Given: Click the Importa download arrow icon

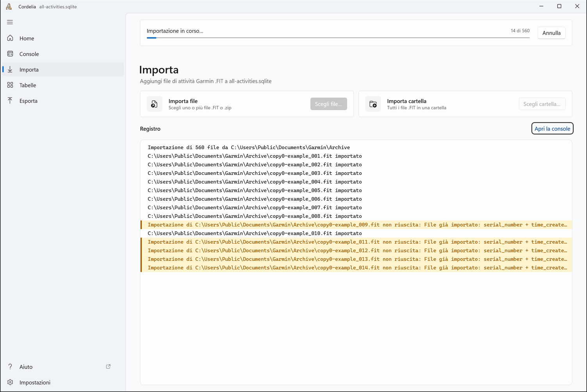Looking at the screenshot, I should click(10, 69).
